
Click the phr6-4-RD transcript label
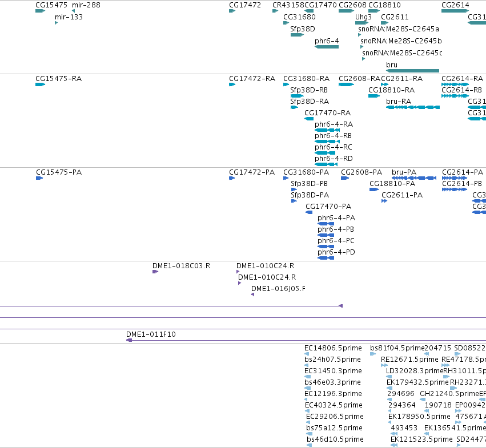[x=334, y=159]
